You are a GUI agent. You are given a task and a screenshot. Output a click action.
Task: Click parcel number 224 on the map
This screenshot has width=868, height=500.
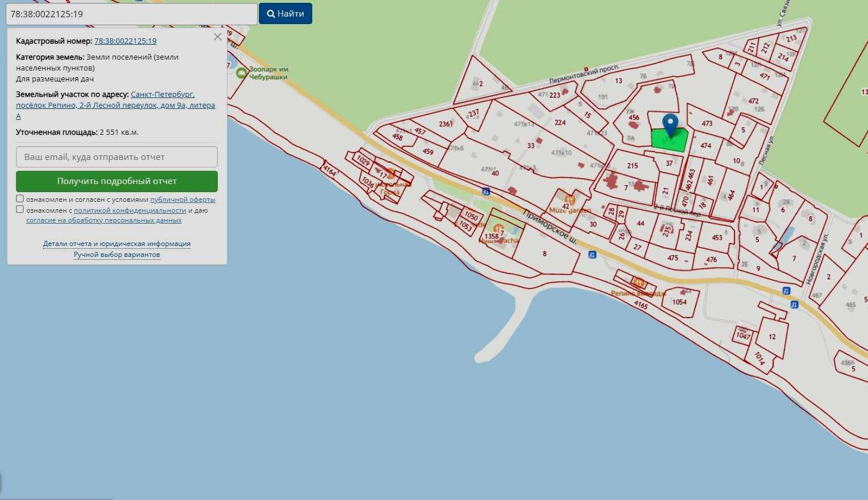pyautogui.click(x=560, y=122)
